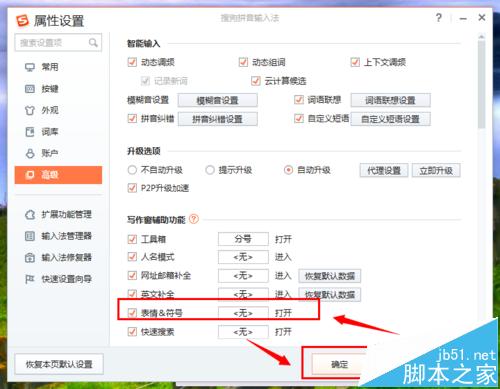The width and height of the screenshot is (500, 389).
Task: Click the toolbox icon beside 输入法修复器
Action: click(x=30, y=258)
